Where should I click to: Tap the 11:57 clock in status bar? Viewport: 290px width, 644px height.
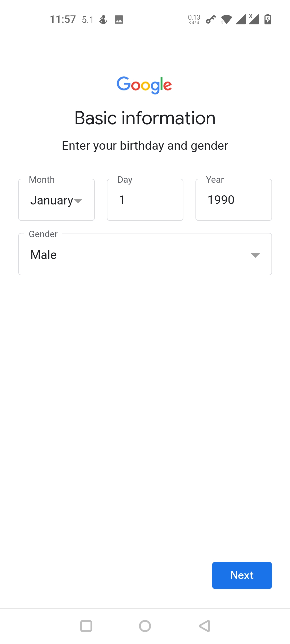tap(63, 20)
